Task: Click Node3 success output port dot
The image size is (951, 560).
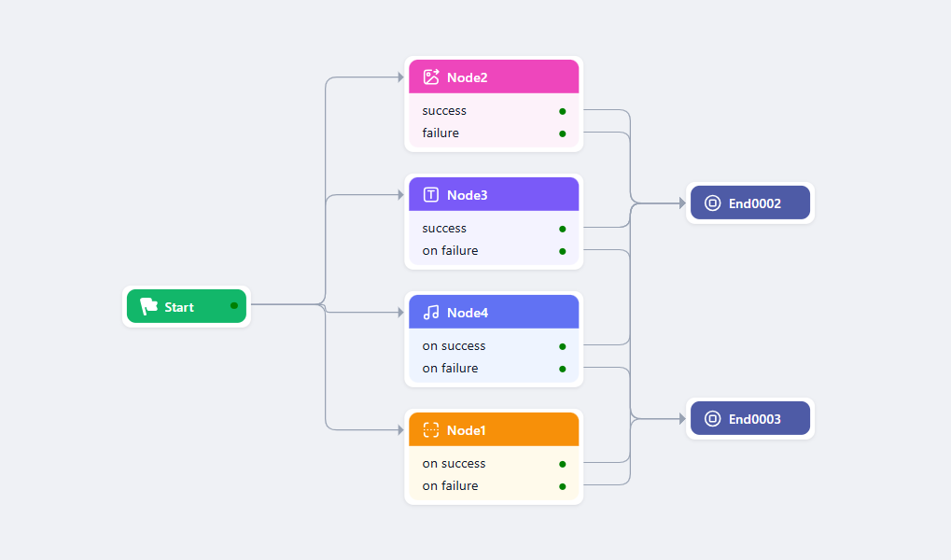Action: tap(563, 229)
